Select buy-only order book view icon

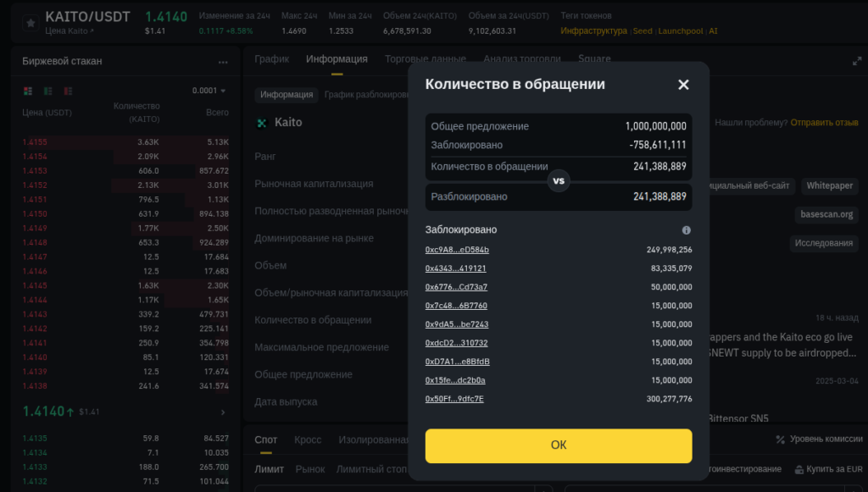(x=47, y=91)
